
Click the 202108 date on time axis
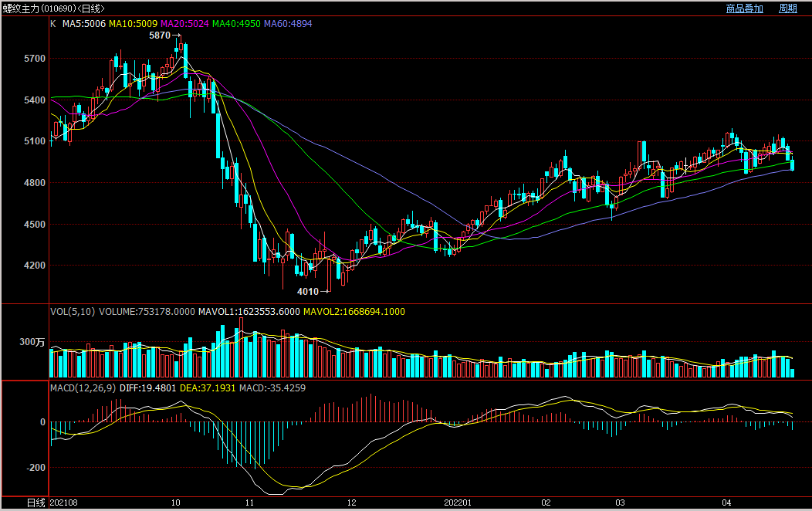[63, 503]
